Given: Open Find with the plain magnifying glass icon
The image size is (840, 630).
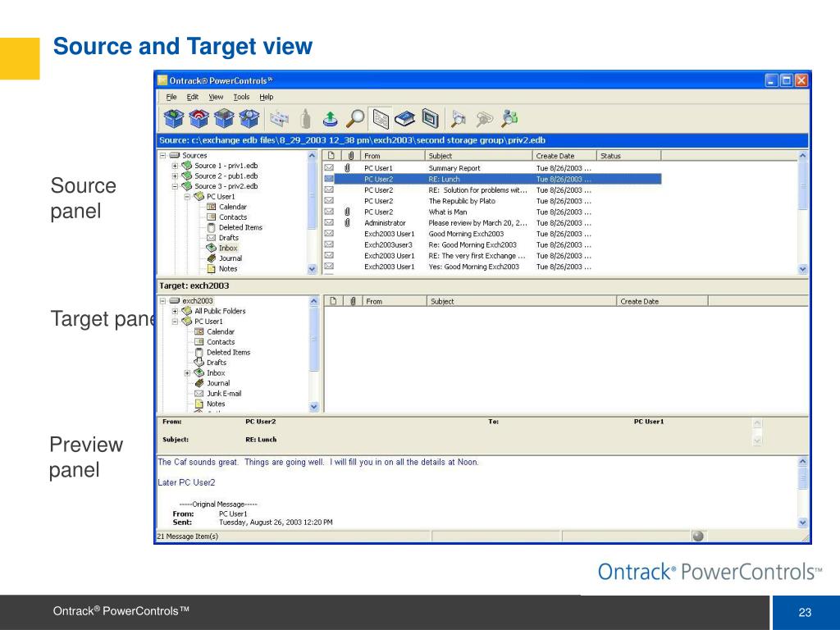Looking at the screenshot, I should point(355,118).
